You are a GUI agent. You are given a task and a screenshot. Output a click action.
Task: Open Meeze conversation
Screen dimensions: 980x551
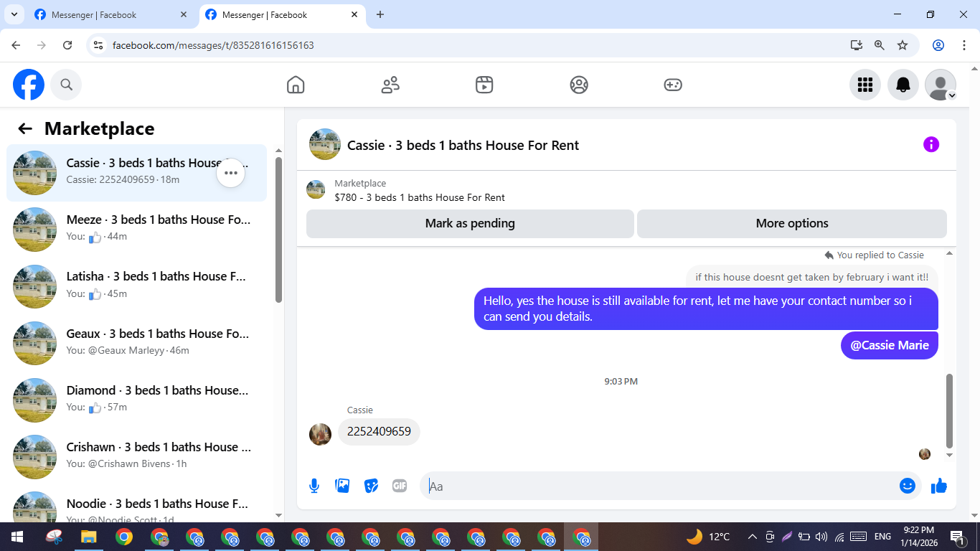click(136, 230)
